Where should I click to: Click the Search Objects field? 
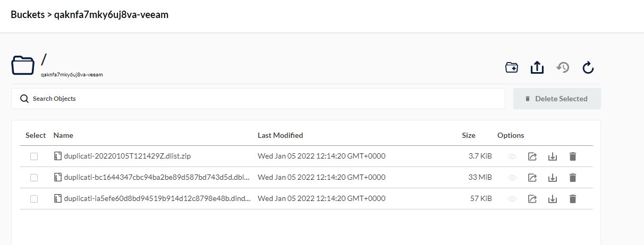click(258, 99)
